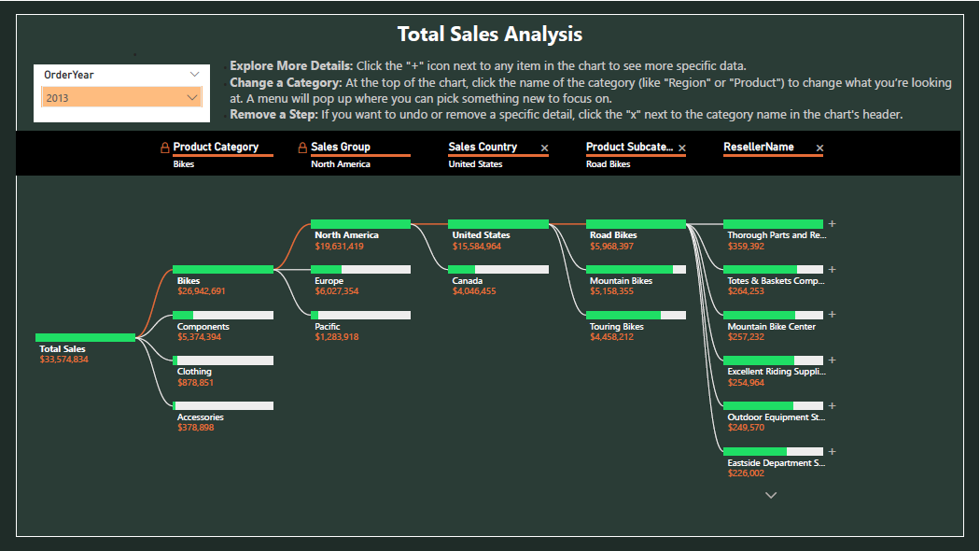Remove the Sales Country level

click(x=544, y=148)
